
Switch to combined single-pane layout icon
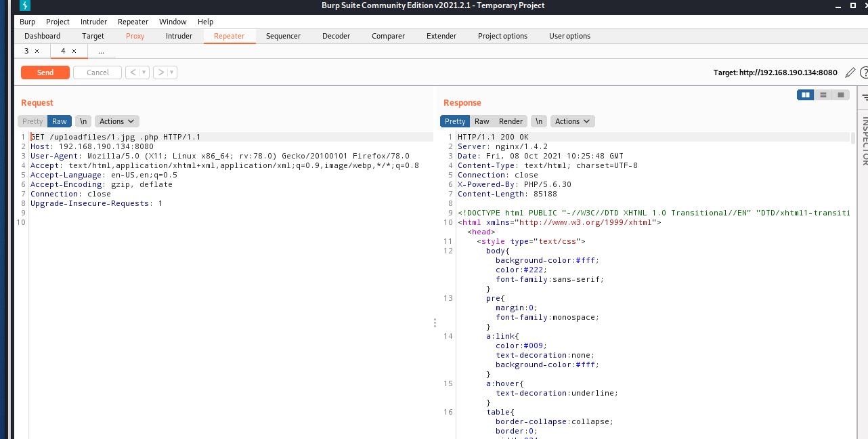840,95
